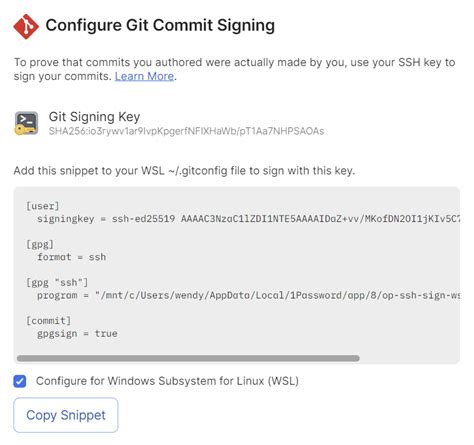This screenshot has width=474, height=445.
Task: Click the [gpg] section header in snippet
Action: [x=40, y=244]
